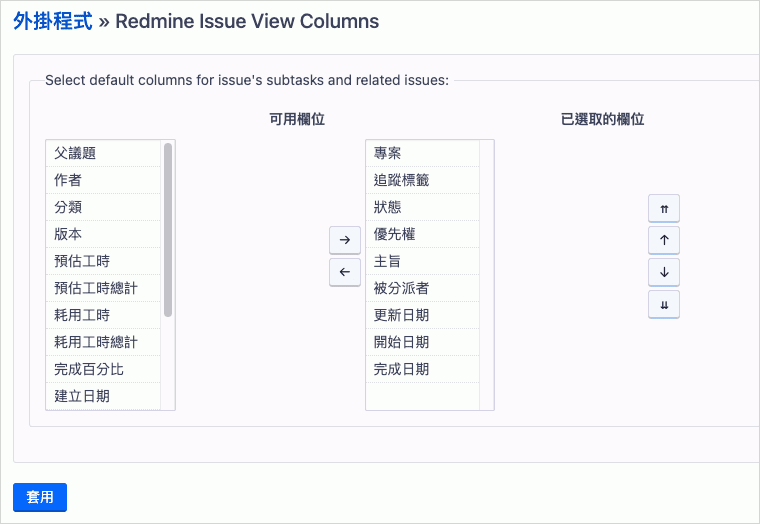The height and width of the screenshot is (524, 760).
Task: Select 追蹤標籤 in selected columns
Action: tap(422, 180)
